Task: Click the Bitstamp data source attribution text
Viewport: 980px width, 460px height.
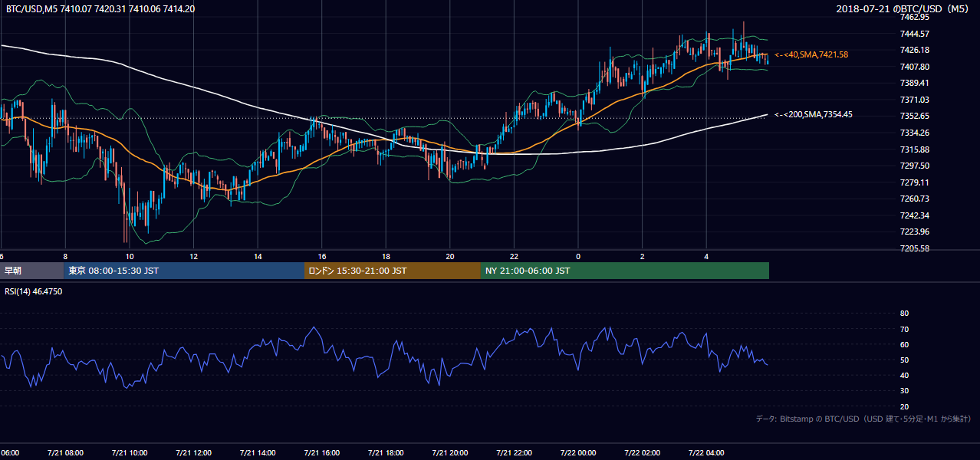Action: click(x=863, y=419)
